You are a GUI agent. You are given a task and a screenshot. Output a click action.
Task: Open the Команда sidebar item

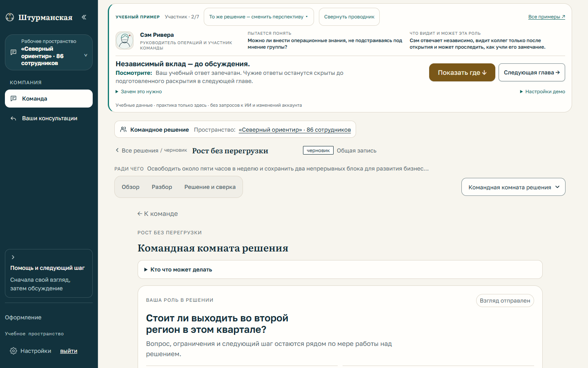pos(49,99)
